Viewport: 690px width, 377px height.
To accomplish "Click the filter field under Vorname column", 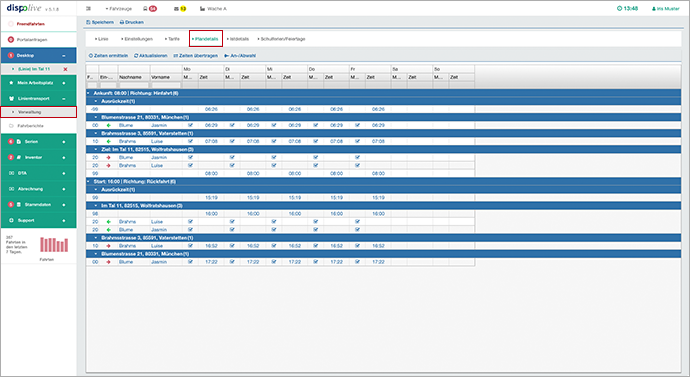I will 166,85.
